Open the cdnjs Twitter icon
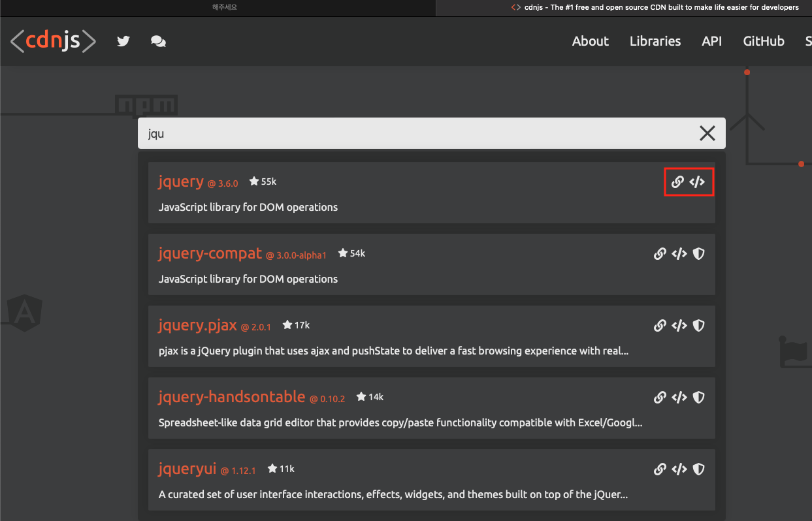This screenshot has width=812, height=521. [123, 41]
